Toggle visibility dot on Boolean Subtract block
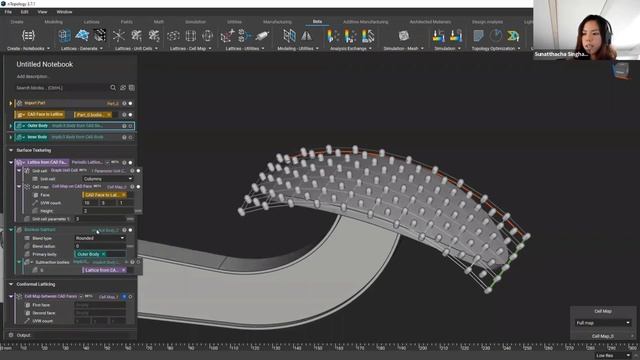Screen dimensions: 640x360 click(x=131, y=230)
